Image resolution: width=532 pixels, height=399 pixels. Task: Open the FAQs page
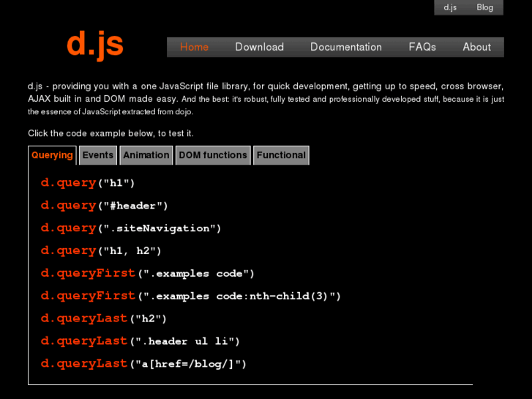[x=422, y=47]
